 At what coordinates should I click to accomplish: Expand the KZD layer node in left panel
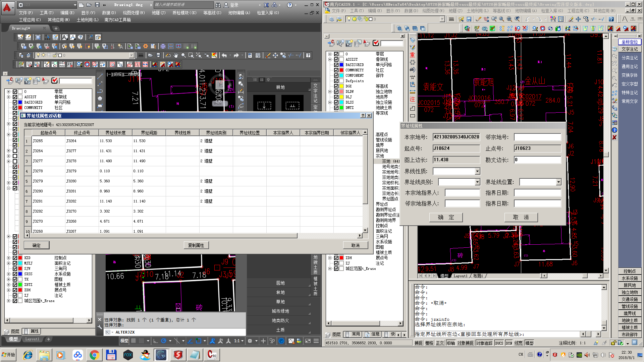pos(9,258)
